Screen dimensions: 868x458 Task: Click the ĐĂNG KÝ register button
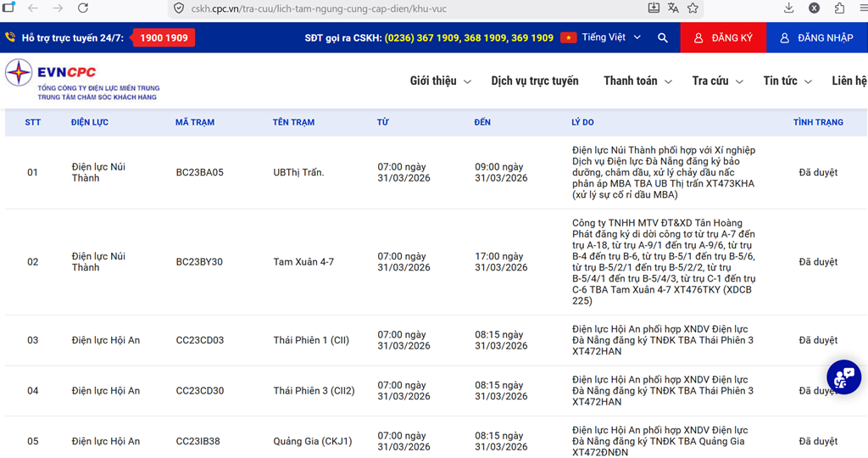coord(723,38)
